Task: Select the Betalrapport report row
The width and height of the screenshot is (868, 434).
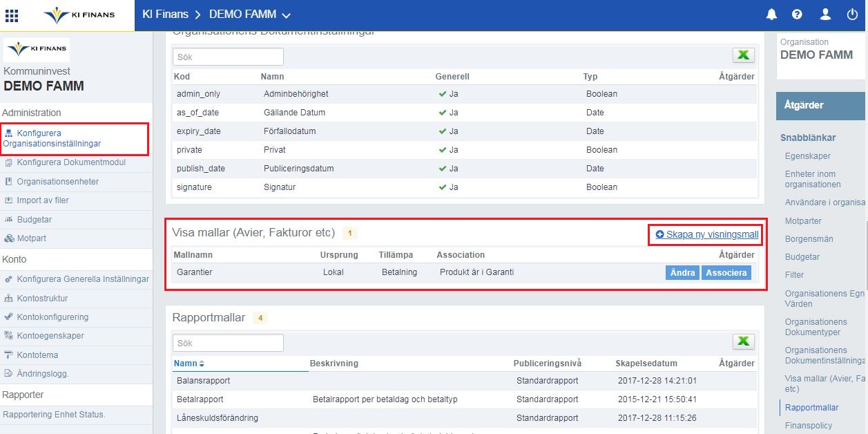Action: click(x=464, y=399)
